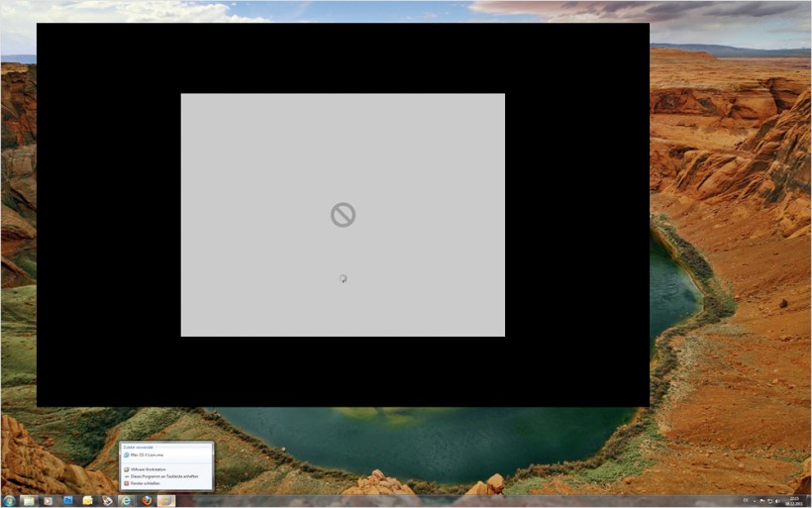
Task: Select VMware Workstation in the jump list
Action: 149,469
